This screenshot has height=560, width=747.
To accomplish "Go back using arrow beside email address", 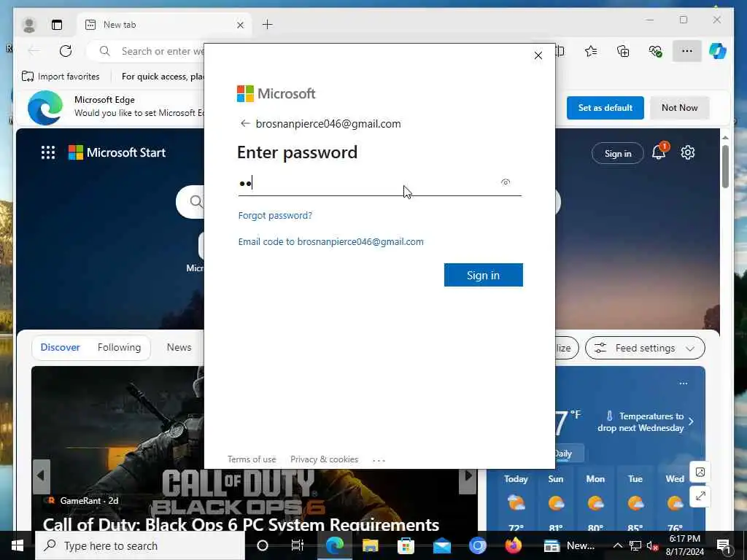I will (245, 124).
